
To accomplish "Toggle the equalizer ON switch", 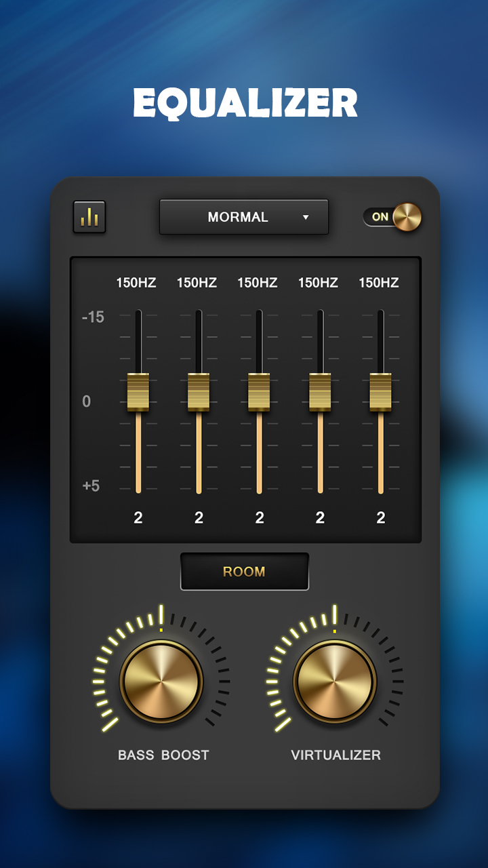I will tap(392, 217).
